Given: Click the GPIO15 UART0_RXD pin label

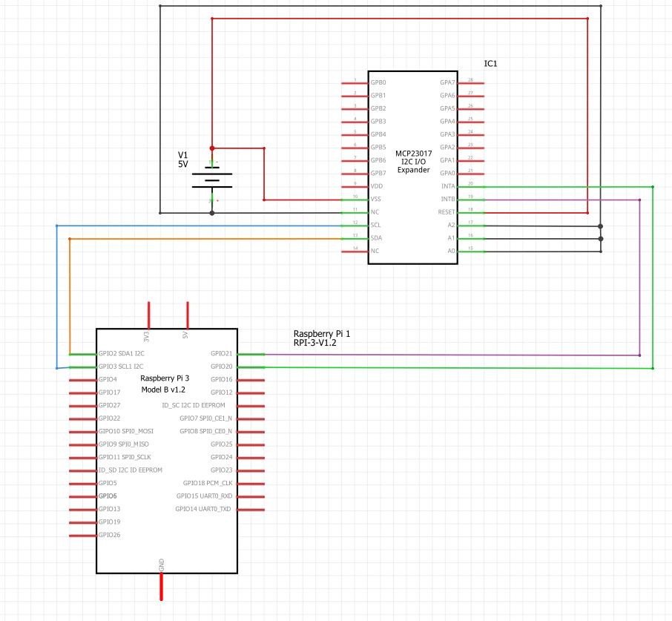Looking at the screenshot, I should click(205, 496).
